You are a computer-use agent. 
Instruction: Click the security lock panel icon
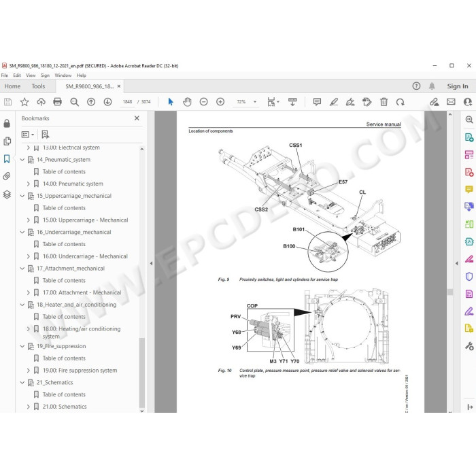pos(7,123)
